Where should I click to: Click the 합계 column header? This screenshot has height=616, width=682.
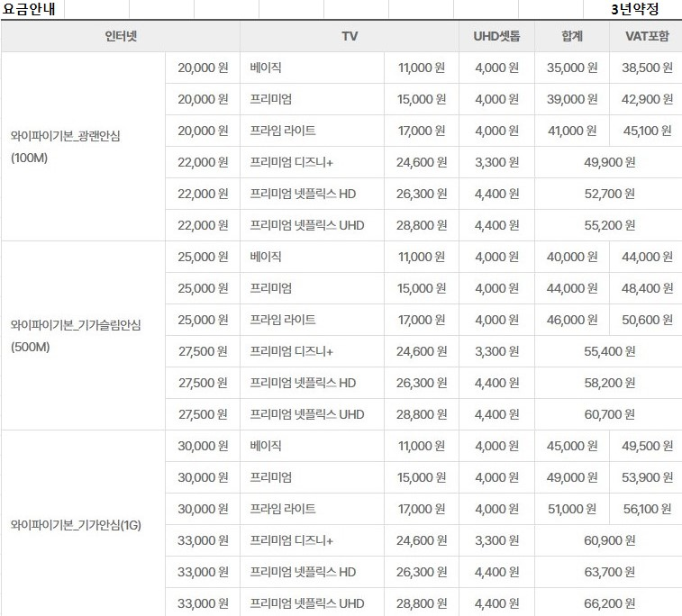click(x=572, y=37)
